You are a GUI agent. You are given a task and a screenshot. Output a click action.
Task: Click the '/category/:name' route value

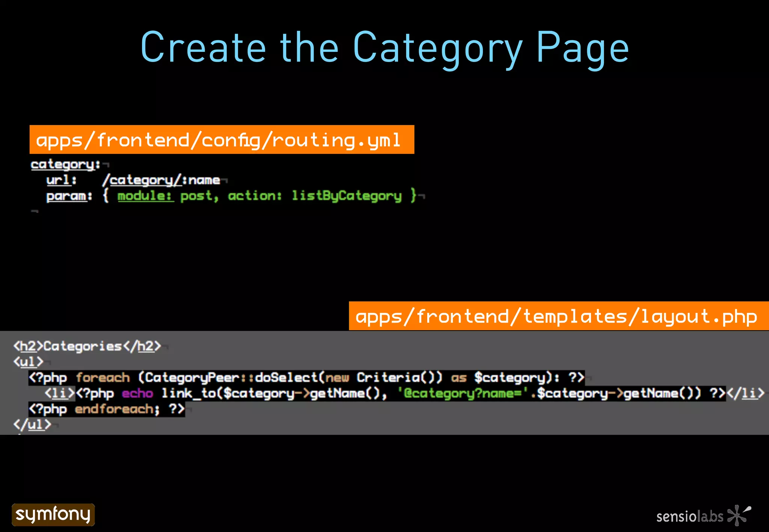pyautogui.click(x=161, y=180)
